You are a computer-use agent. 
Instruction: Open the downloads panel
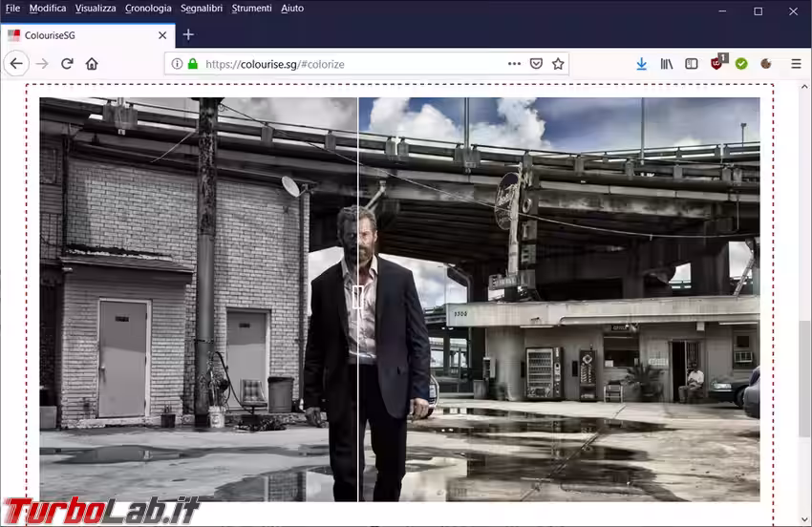[641, 64]
